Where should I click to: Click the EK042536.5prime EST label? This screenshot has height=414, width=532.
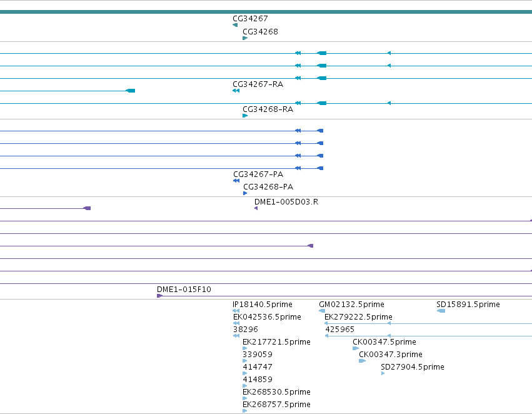click(x=267, y=317)
